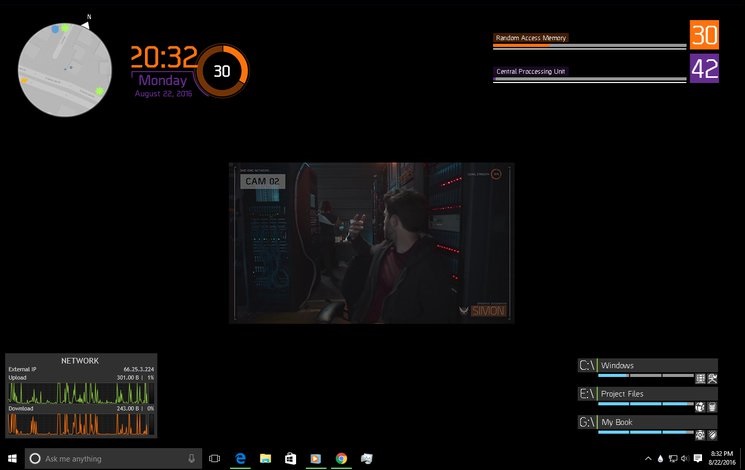The height and width of the screenshot is (470, 745).
Task: Launch Microsoft Edge from the taskbar
Action: pyautogui.click(x=240, y=459)
